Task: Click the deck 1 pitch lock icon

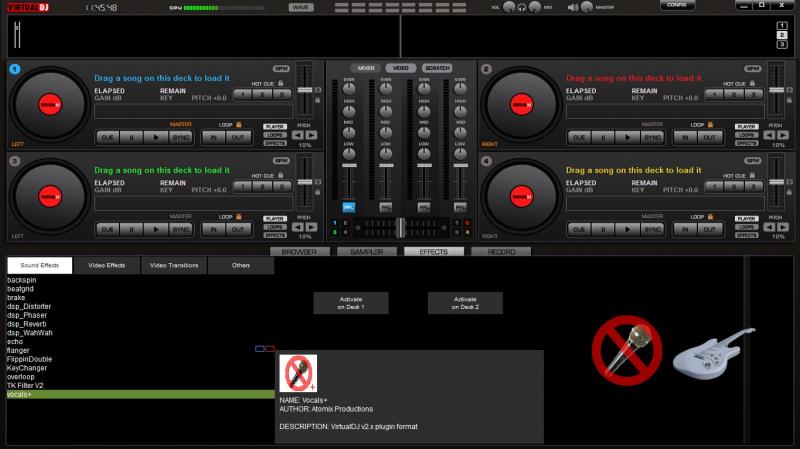Action: [318, 100]
